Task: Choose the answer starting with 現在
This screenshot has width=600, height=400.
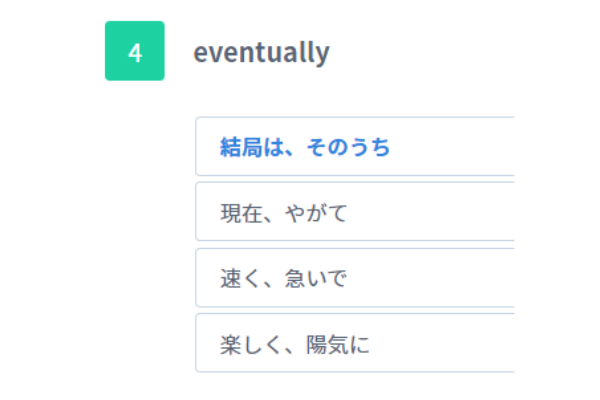Action: 284,212
